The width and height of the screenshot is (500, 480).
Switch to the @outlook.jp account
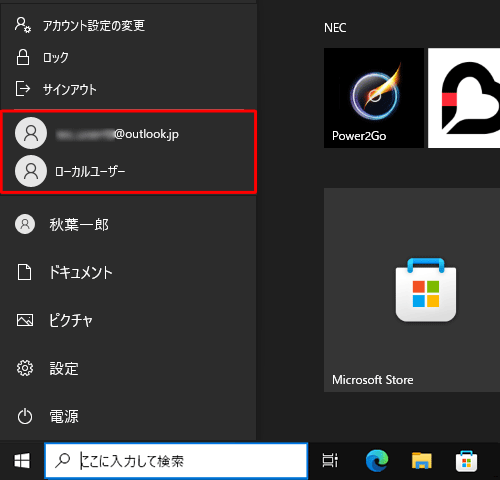coord(128,133)
